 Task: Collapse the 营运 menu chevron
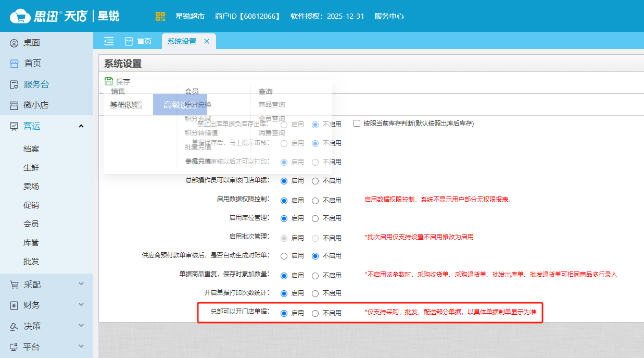click(x=81, y=126)
